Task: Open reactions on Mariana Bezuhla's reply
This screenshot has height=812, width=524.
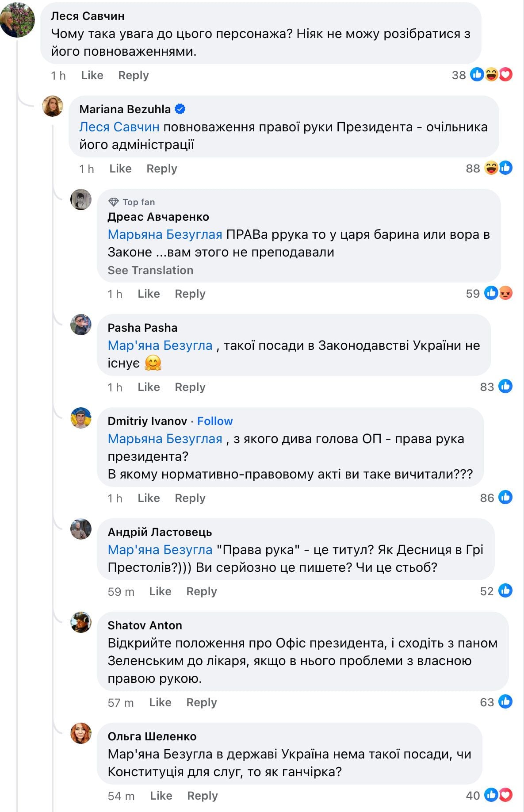Action: tap(498, 168)
